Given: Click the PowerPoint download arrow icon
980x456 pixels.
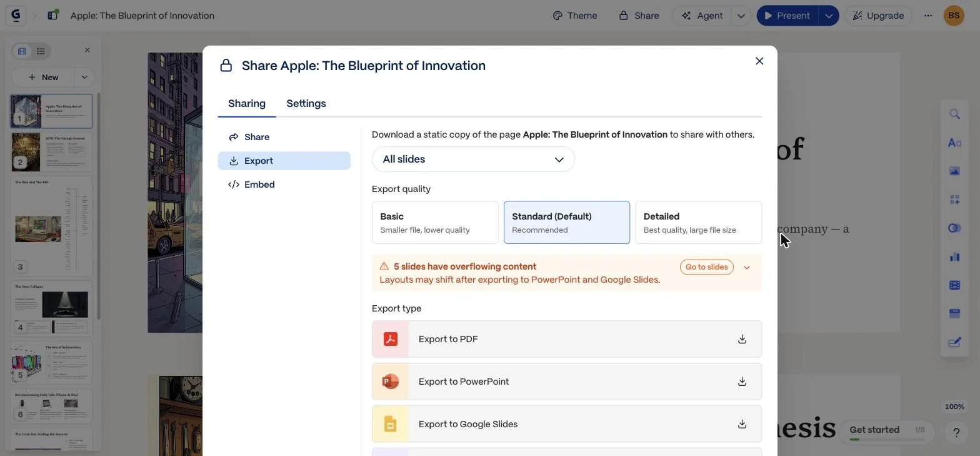Looking at the screenshot, I should click(x=742, y=382).
